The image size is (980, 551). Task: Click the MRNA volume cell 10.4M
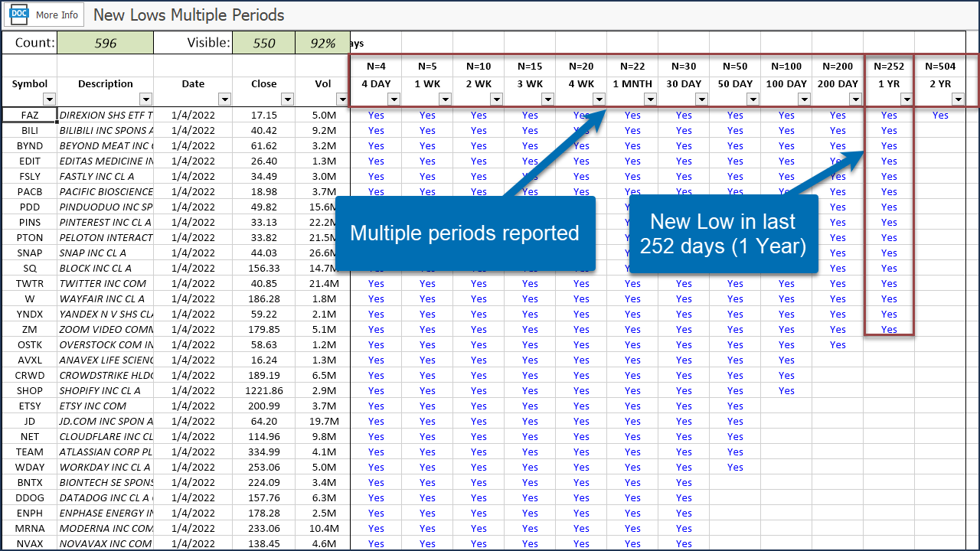[323, 528]
